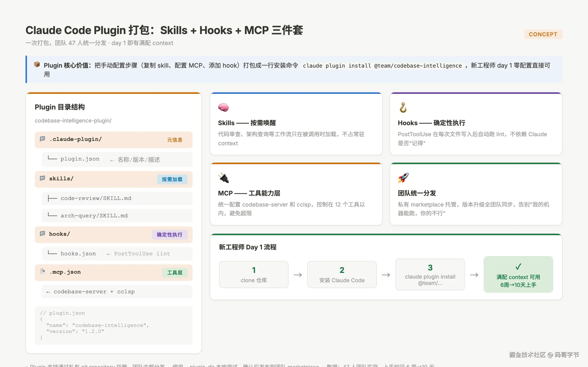
Task: Click the 团队统一分发 heading
Action: click(417, 193)
